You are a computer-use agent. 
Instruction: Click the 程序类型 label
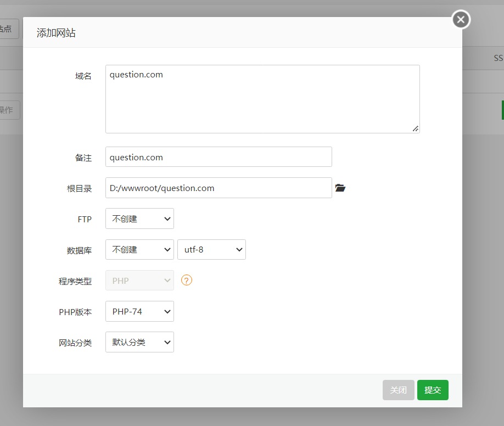point(75,281)
